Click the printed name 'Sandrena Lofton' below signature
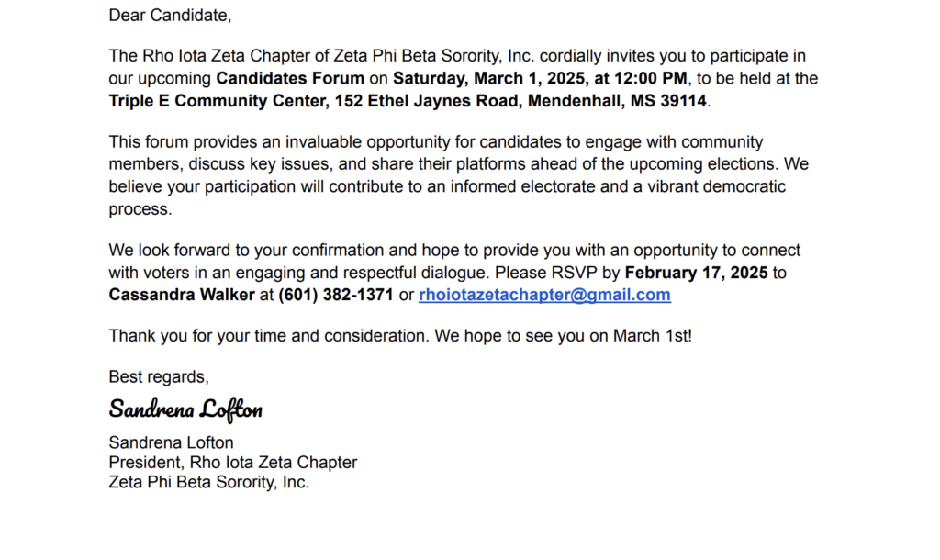Screen dimensions: 940x560 (x=171, y=443)
